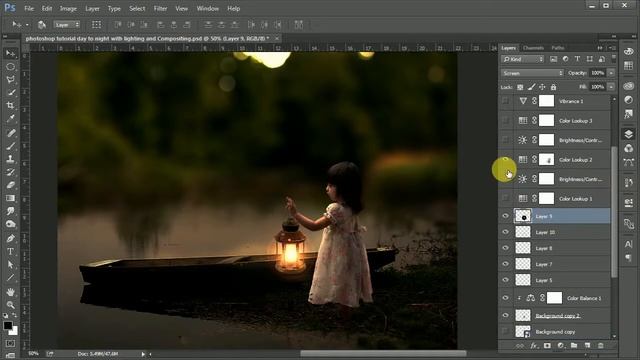Open the Image menu
Screen dimensions: 640x360
tap(68, 8)
